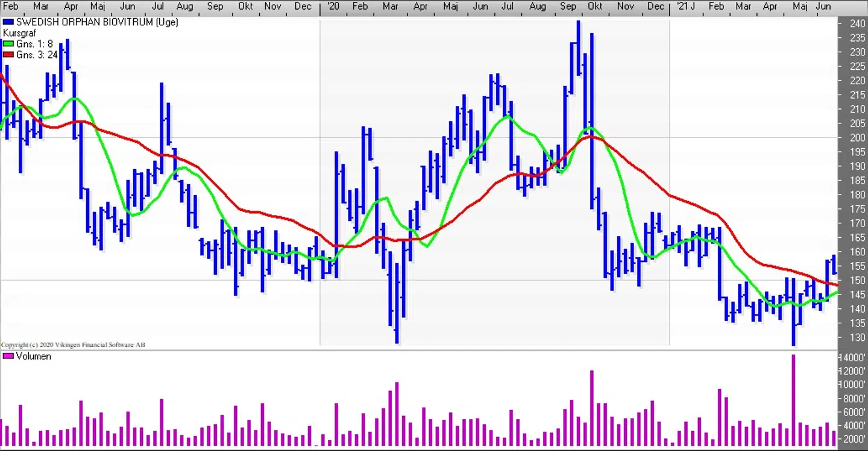Click the 240 value on the price axis
The height and width of the screenshot is (451, 868).
click(x=857, y=24)
